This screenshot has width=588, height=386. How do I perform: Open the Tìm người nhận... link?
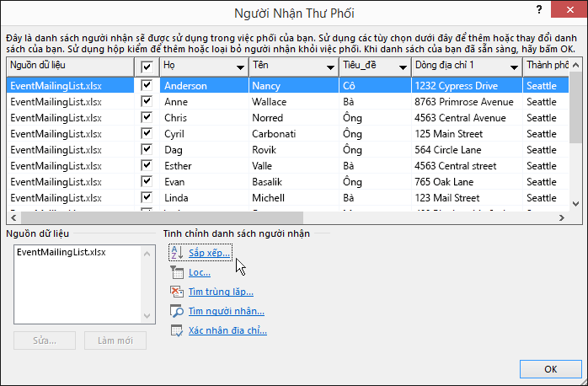click(227, 311)
